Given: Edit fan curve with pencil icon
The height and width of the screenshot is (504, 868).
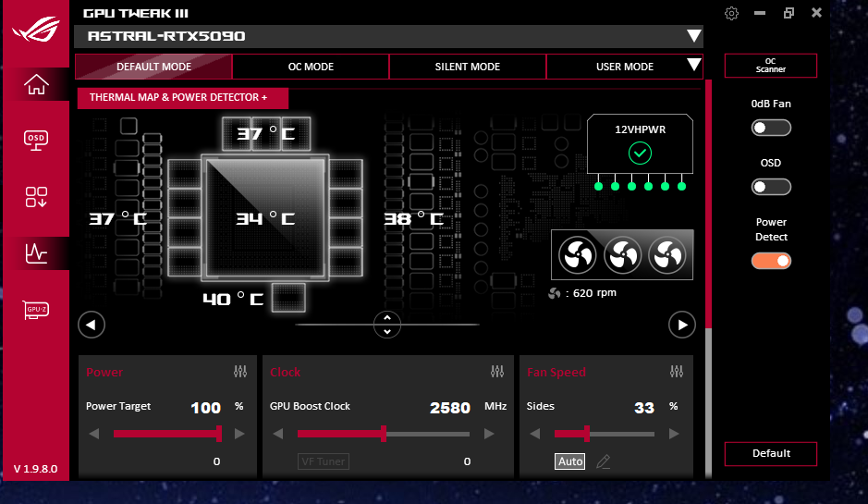Looking at the screenshot, I should coord(604,461).
